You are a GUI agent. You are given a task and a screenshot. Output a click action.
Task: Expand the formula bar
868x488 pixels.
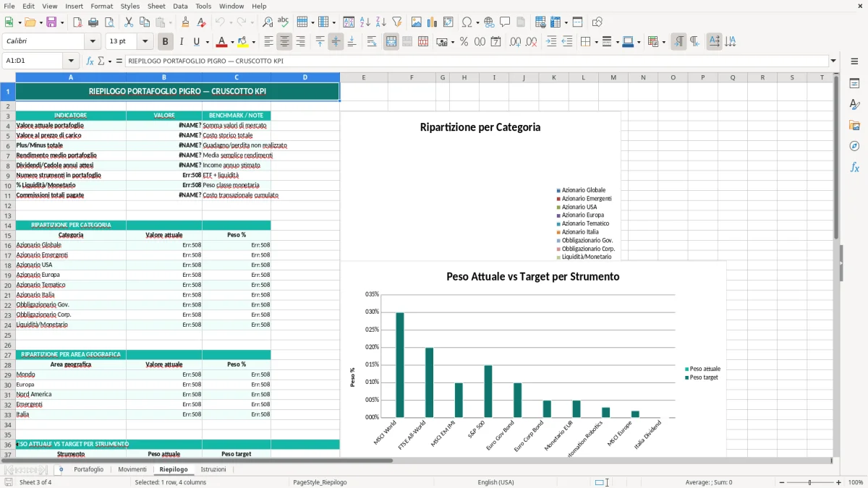pyautogui.click(x=833, y=61)
